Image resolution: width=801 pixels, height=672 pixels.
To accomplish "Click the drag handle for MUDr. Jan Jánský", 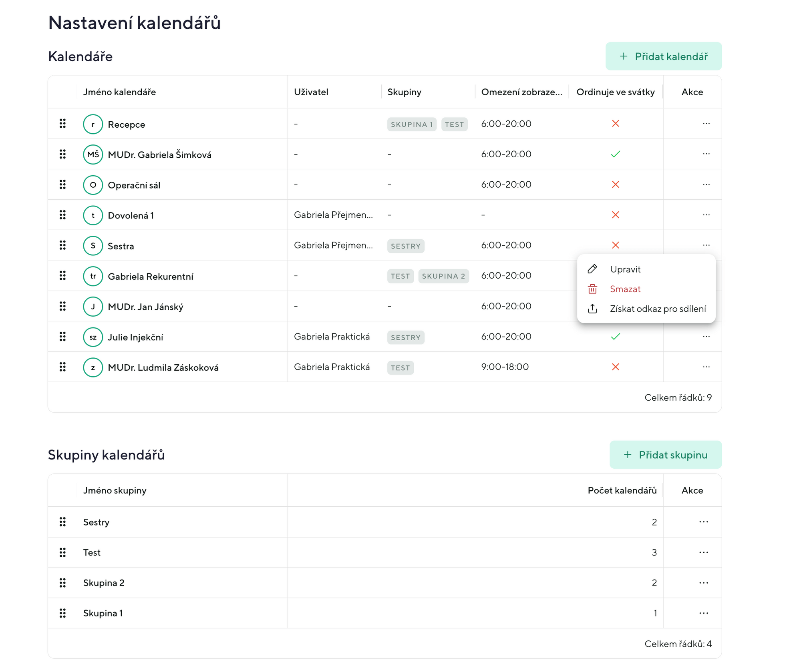I will coord(62,307).
